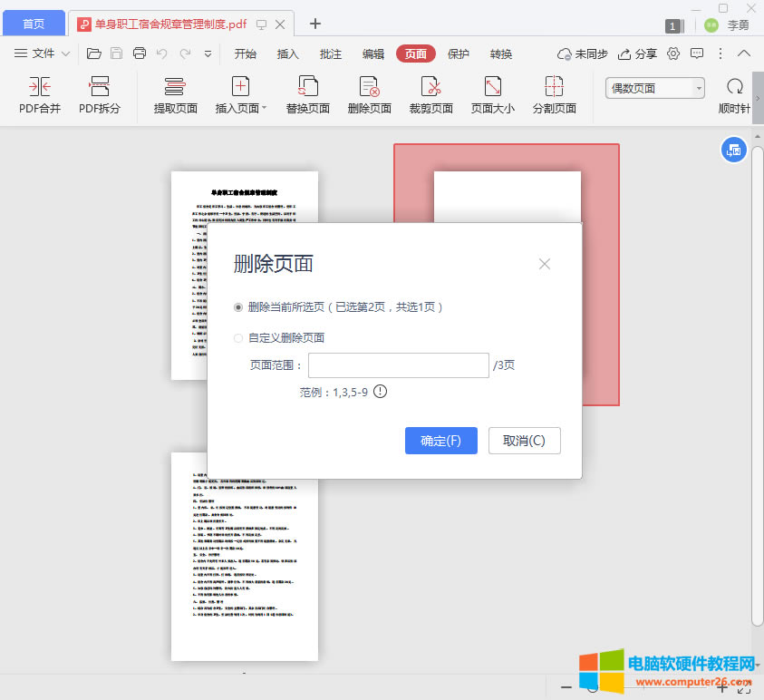This screenshot has width=764, height=700.
Task: Click the PDF合并 merge icon
Action: tap(39, 88)
